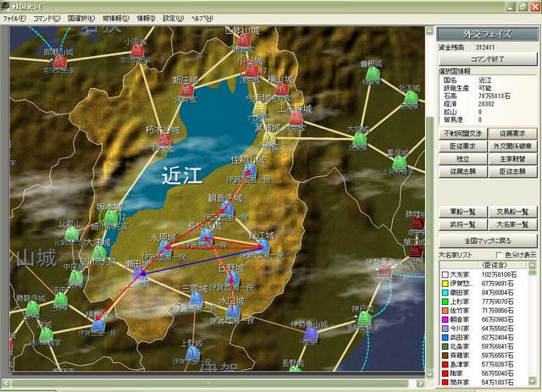Screen dimensions: 542x392
Task: Select the 横山城 castle icon
Action: (x=281, y=89)
